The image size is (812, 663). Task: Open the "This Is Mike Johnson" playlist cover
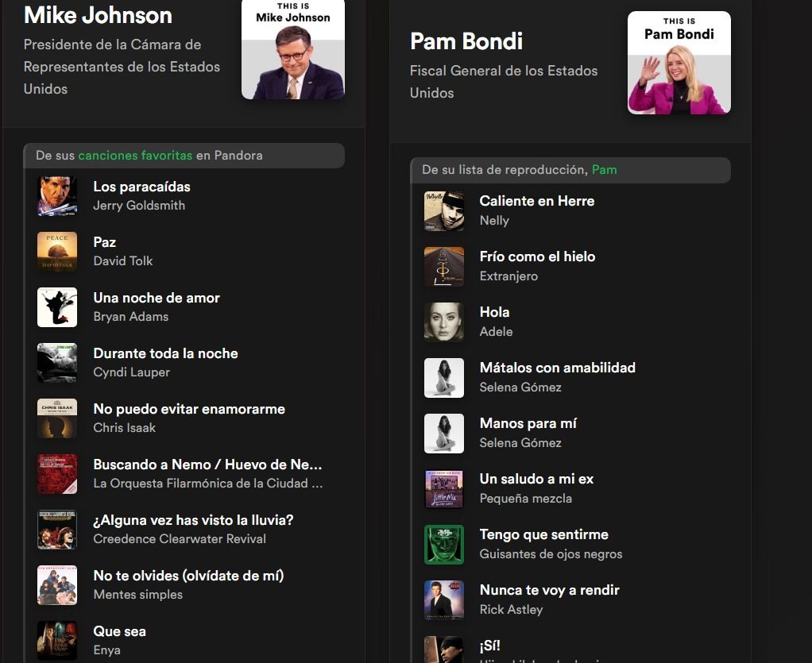[292, 49]
